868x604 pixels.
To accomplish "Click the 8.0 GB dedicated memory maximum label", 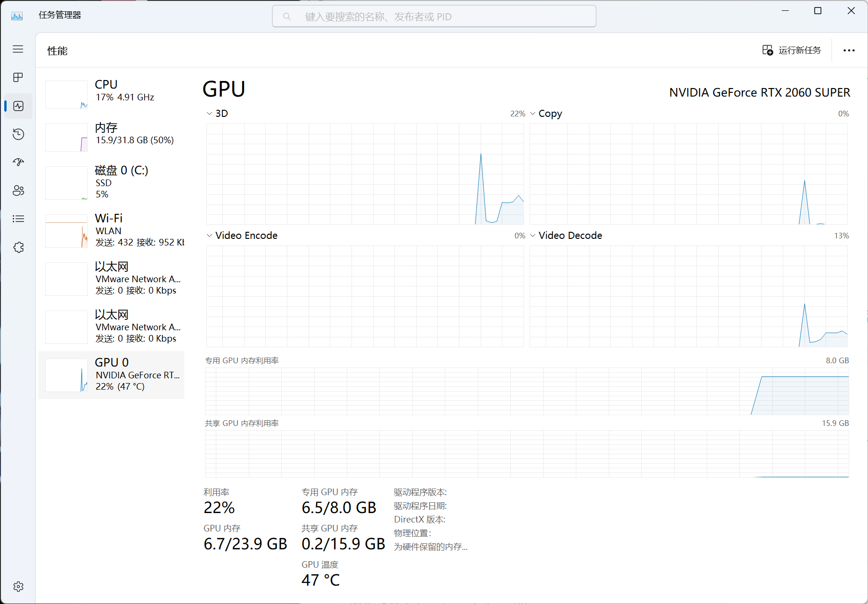I will 837,360.
